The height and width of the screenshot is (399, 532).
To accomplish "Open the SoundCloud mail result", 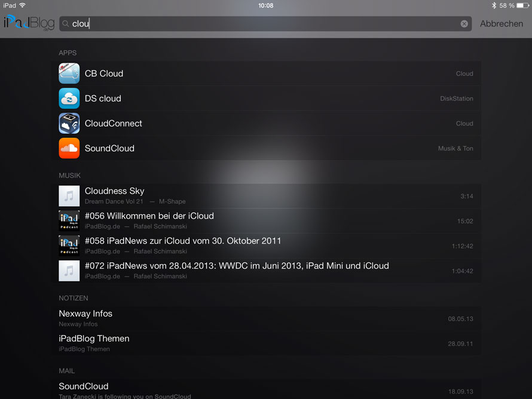I will [266, 390].
